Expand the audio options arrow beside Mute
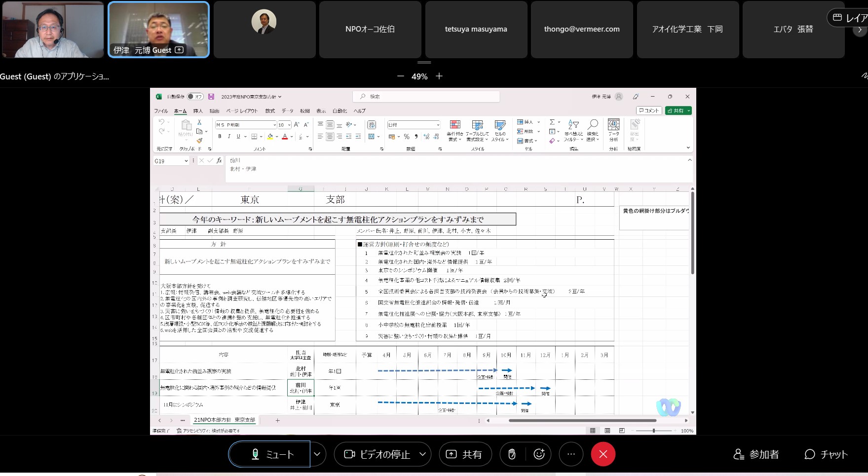 coord(317,454)
